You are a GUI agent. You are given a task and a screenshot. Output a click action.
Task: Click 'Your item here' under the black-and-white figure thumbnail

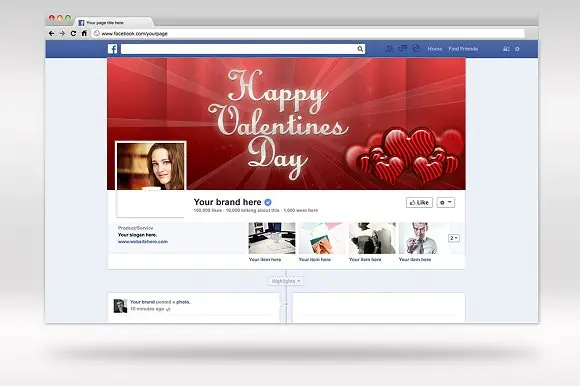pyautogui.click(x=365, y=260)
